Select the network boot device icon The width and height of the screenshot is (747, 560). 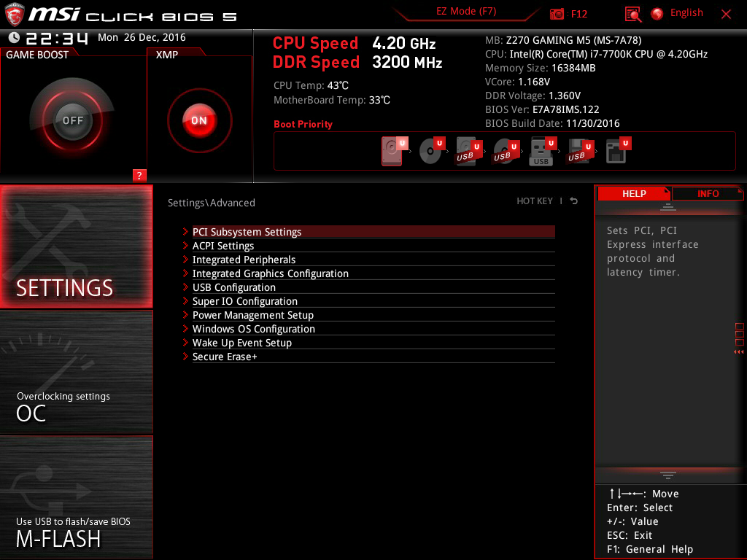point(619,151)
